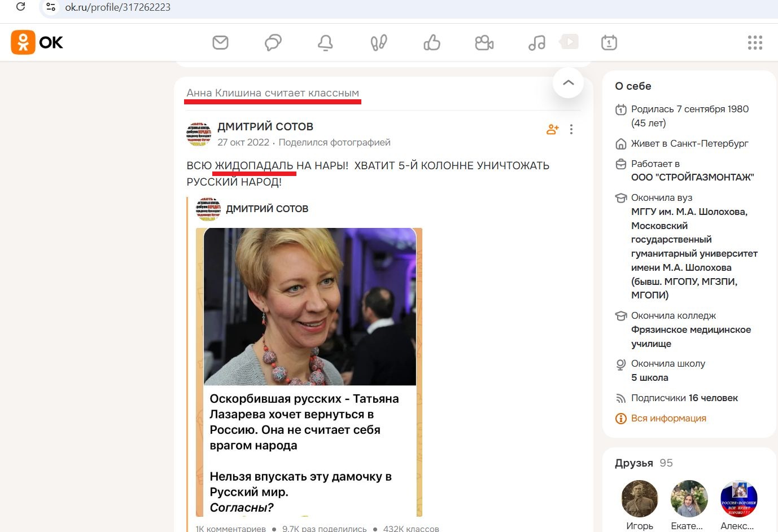Image resolution: width=778 pixels, height=532 pixels.
Task: Collapse the post with the chevron button
Action: click(568, 82)
